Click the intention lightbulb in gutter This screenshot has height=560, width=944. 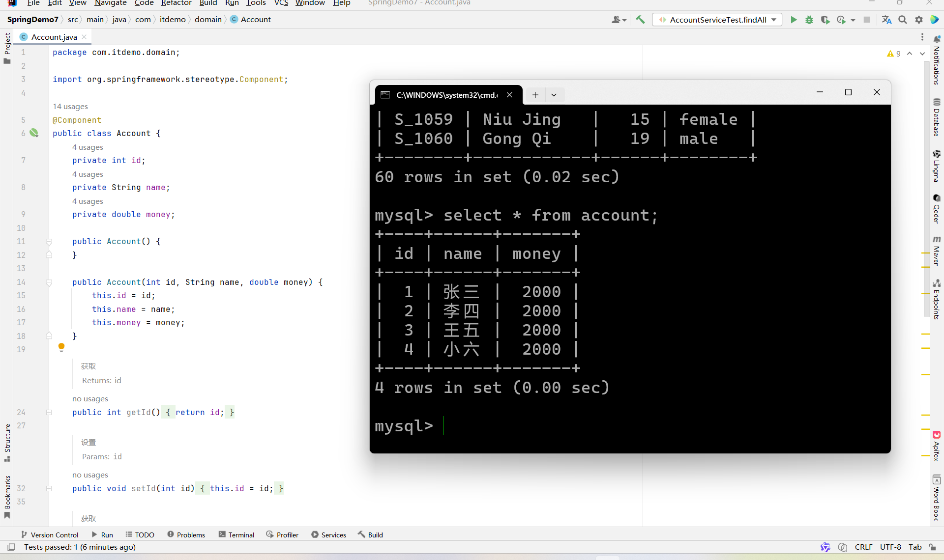click(x=61, y=347)
